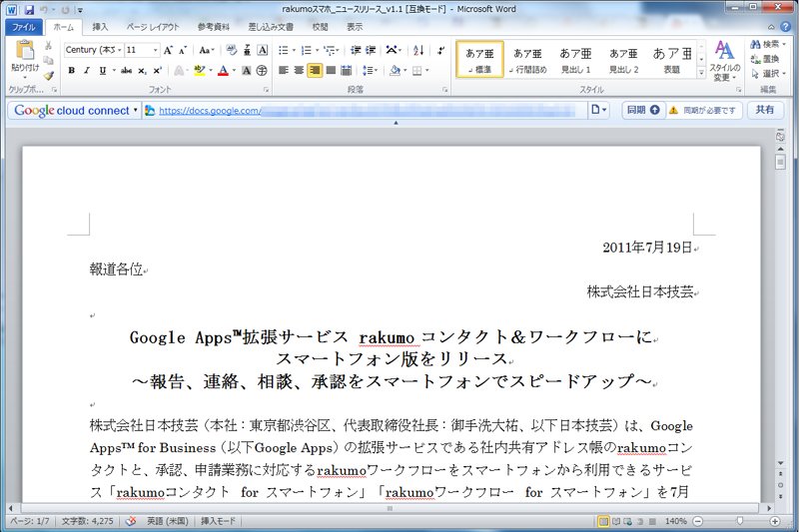The image size is (799, 532).
Task: Click the Save icon in Quick Access toolbar
Action: 29,9
